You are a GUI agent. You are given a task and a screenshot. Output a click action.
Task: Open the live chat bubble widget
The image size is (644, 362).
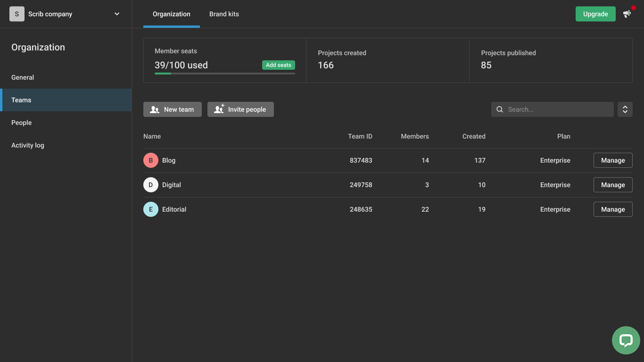tap(626, 340)
